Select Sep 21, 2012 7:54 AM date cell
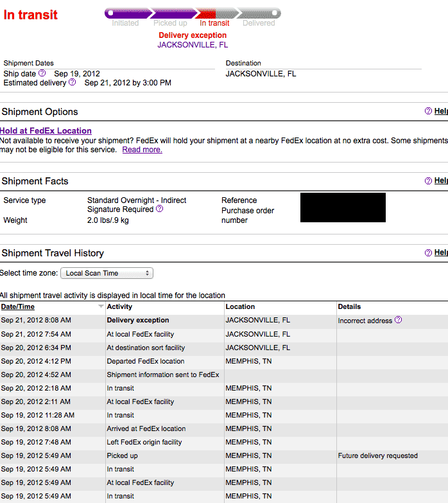The height and width of the screenshot is (503, 448). (x=36, y=334)
